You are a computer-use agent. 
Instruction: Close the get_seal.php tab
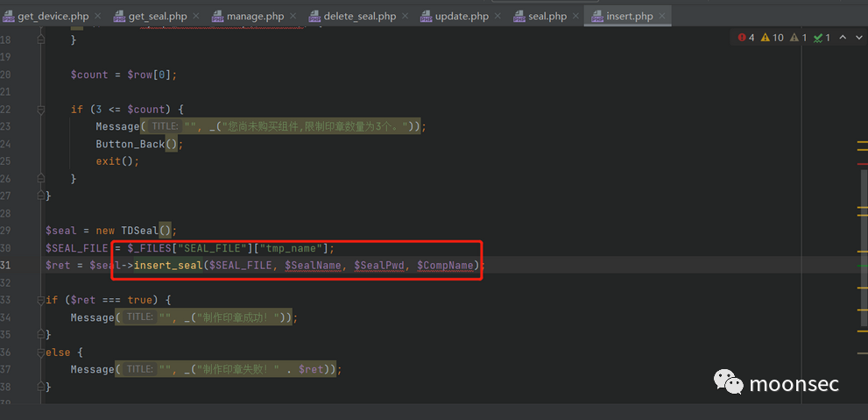pos(197,17)
